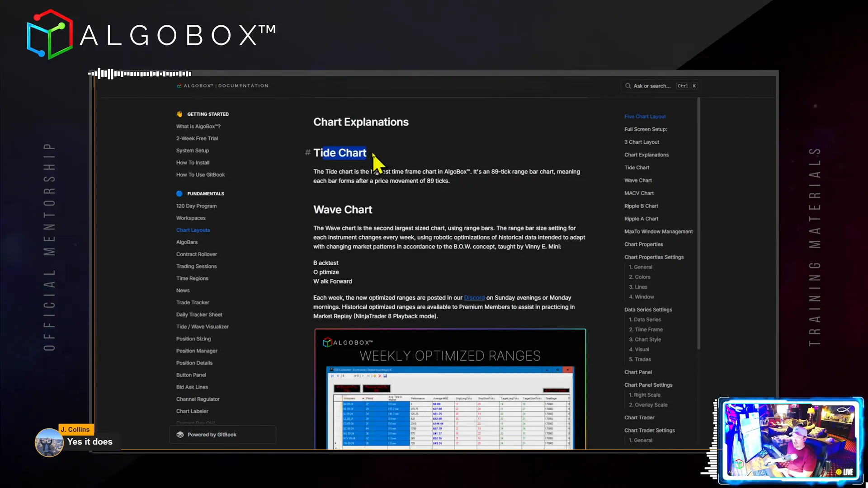This screenshot has height=488, width=868.
Task: Jump to Chart Panel section
Action: (x=638, y=372)
